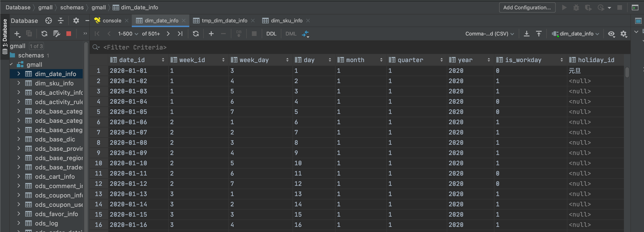Click the Run with Coverage icon
Viewport: 644px width, 232px height.
pyautogui.click(x=588, y=7)
